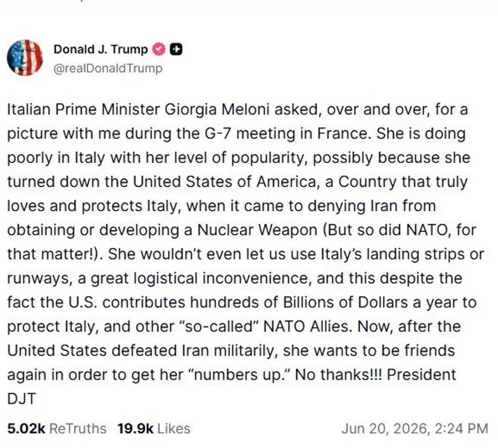Open the Donald J. Trump display name
This screenshot has width=498, height=448.
coord(101,49)
